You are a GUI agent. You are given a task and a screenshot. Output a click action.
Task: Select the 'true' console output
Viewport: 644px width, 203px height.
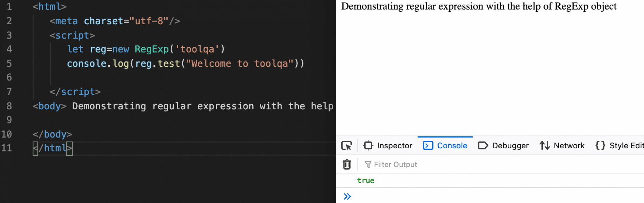[366, 180]
